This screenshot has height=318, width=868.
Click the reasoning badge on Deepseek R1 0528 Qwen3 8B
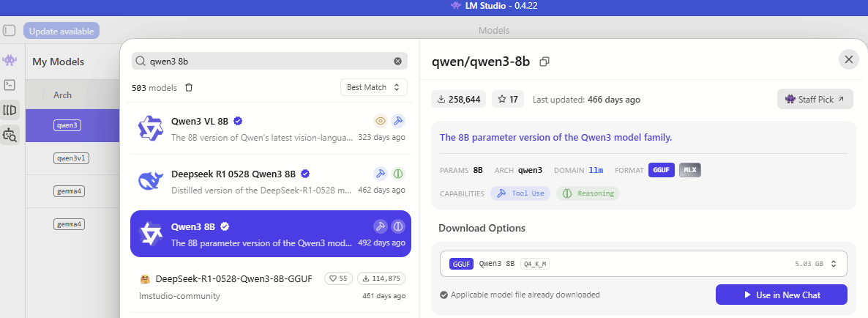click(398, 174)
